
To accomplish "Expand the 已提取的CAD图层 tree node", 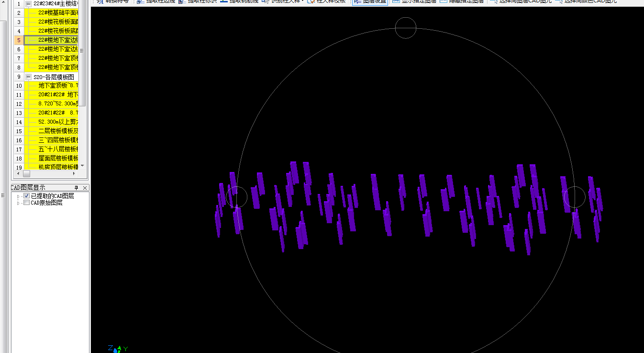I will 19,196.
